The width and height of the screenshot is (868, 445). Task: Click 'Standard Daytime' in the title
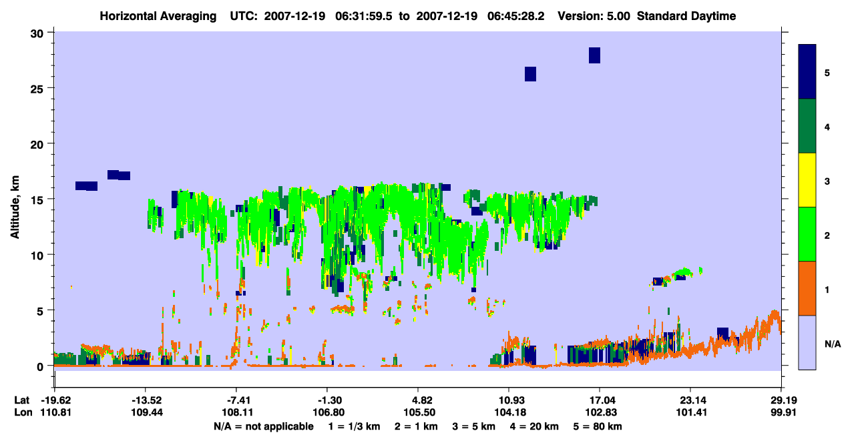click(686, 16)
